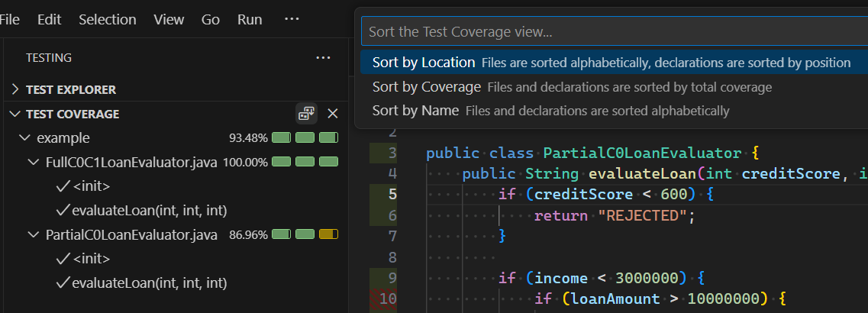Click the yellow PartialC0LoanEvaluator coverage bar
Viewport: 868px width, 313px height.
pos(329,235)
